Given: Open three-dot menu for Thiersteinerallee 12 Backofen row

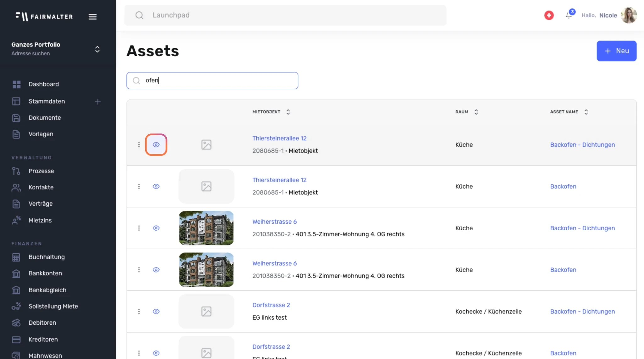Looking at the screenshot, I should (139, 186).
